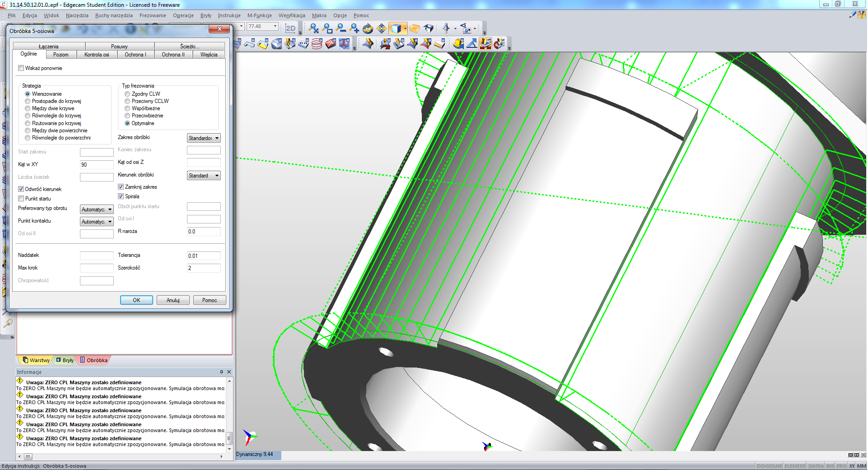Activate the pan view arrows icon

coord(381,28)
